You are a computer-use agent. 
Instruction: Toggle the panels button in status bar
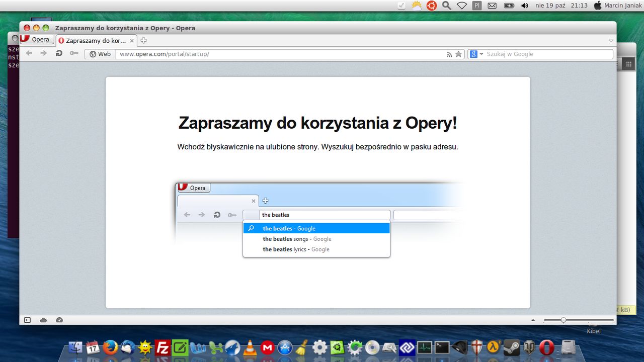[x=27, y=320]
